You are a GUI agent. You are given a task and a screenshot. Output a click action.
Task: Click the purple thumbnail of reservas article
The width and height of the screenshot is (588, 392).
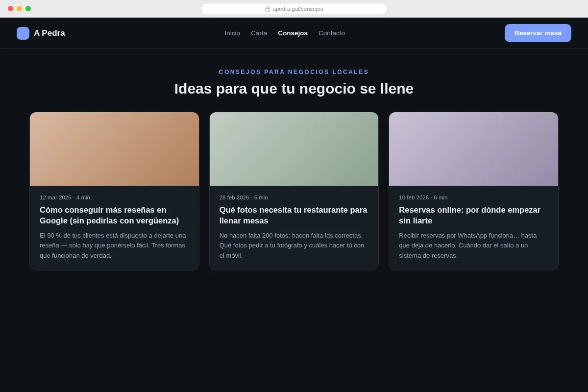pyautogui.click(x=473, y=149)
